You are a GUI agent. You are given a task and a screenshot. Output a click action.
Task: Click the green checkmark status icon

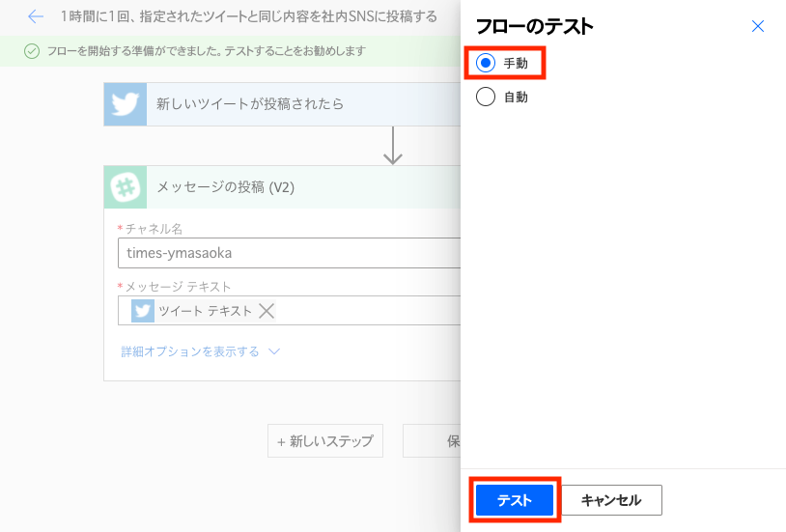(x=32, y=51)
